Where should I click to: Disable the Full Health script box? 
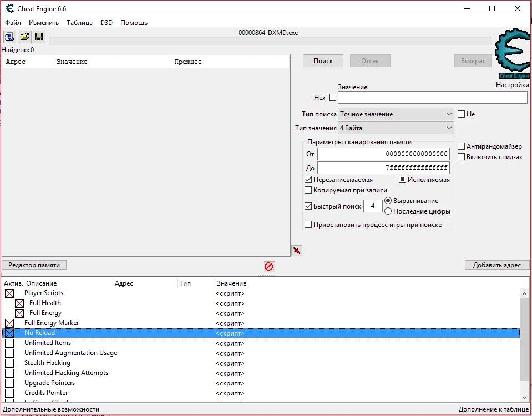[x=19, y=303]
